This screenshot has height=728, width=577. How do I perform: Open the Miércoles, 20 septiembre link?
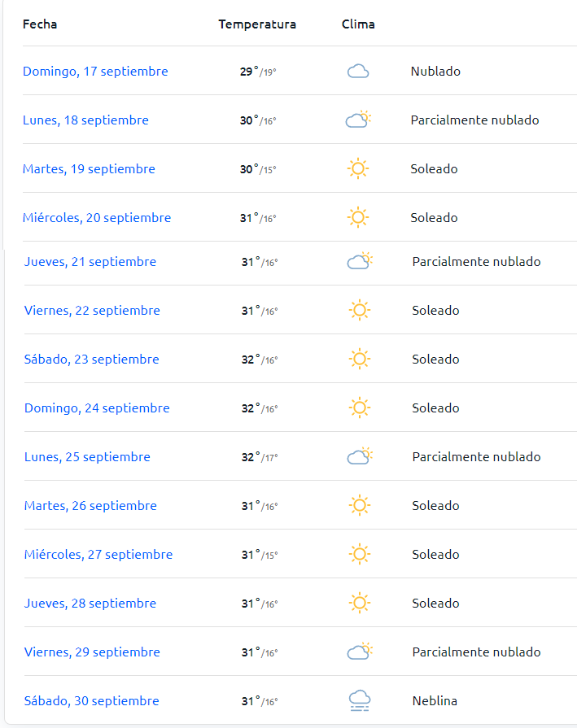pyautogui.click(x=97, y=218)
